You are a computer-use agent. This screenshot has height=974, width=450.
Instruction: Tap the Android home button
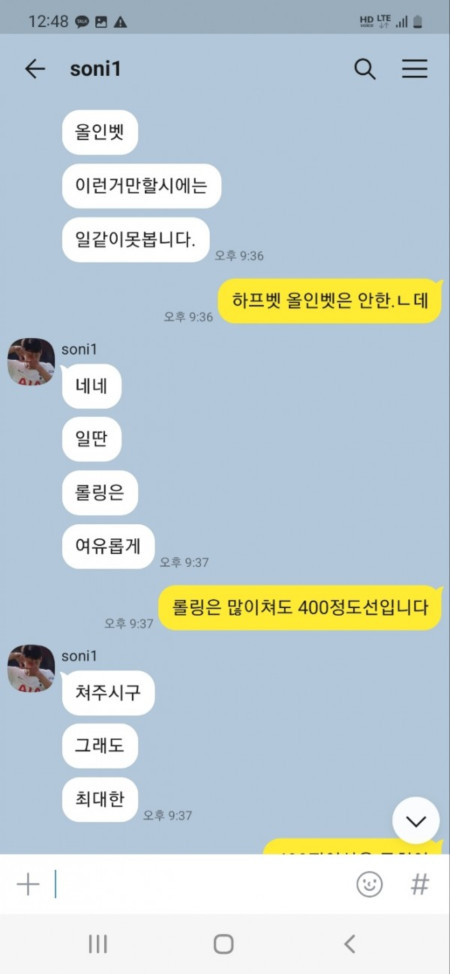point(224,944)
